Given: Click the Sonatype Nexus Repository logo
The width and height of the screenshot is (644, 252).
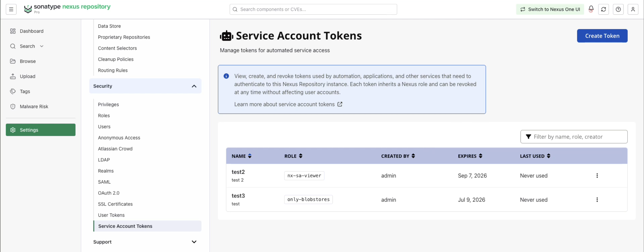Looking at the screenshot, I should pyautogui.click(x=67, y=9).
